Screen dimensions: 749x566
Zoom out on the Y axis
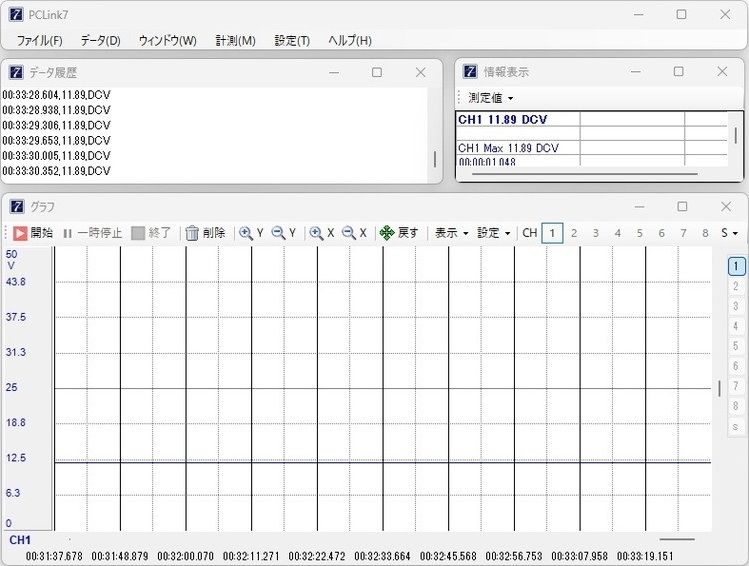coord(283,233)
